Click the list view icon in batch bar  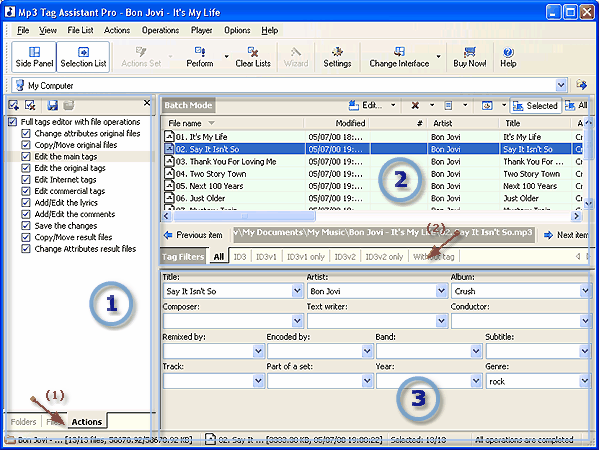pos(448,105)
